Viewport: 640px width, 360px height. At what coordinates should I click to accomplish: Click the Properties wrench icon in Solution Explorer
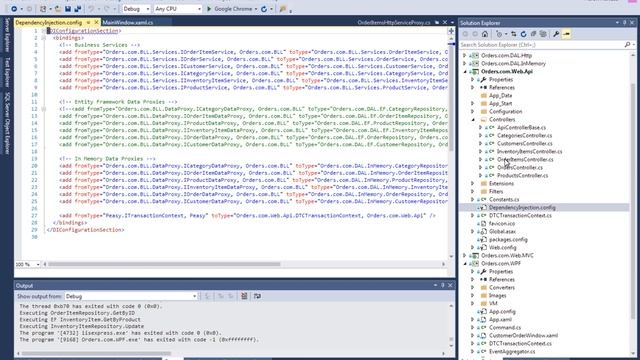click(556, 34)
